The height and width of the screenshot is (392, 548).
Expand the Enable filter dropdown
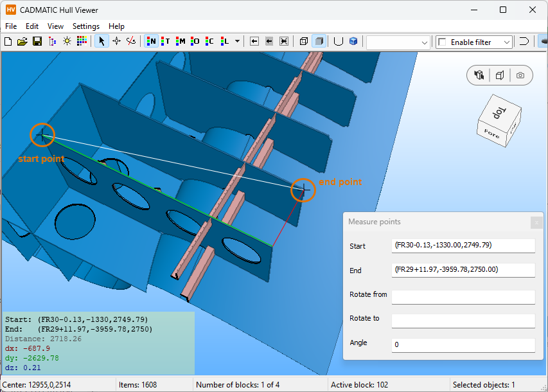(x=507, y=42)
